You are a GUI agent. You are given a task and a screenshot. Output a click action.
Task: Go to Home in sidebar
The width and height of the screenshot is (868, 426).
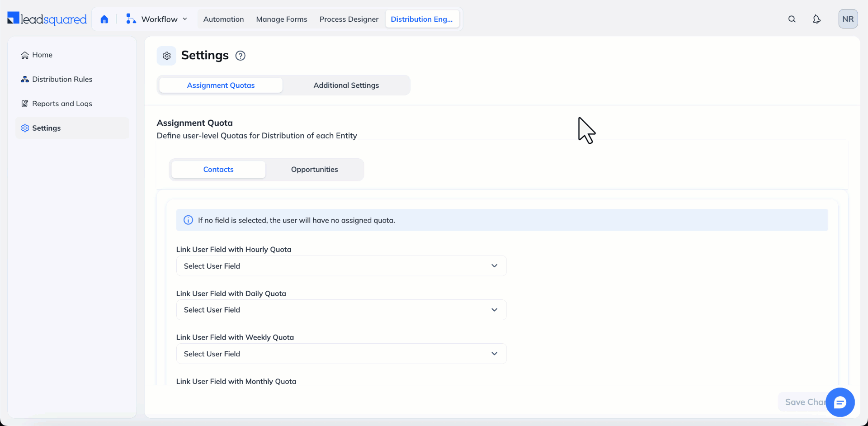coord(72,55)
